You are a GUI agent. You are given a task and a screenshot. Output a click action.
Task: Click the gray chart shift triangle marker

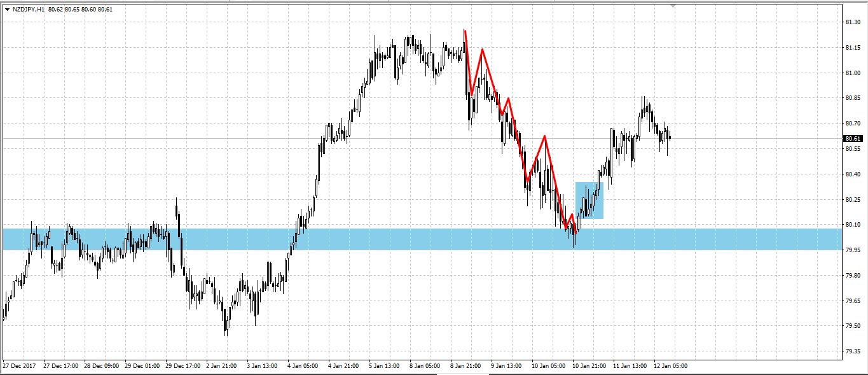pos(673,6)
